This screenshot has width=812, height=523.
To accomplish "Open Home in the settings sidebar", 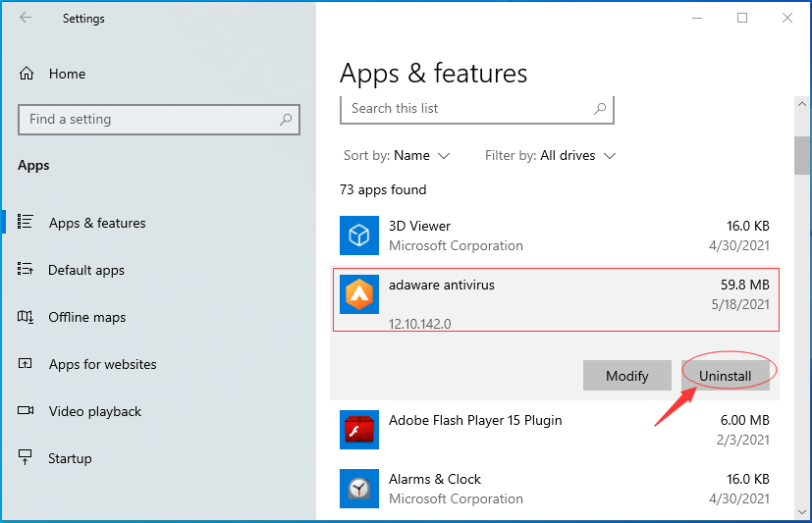I will point(67,74).
